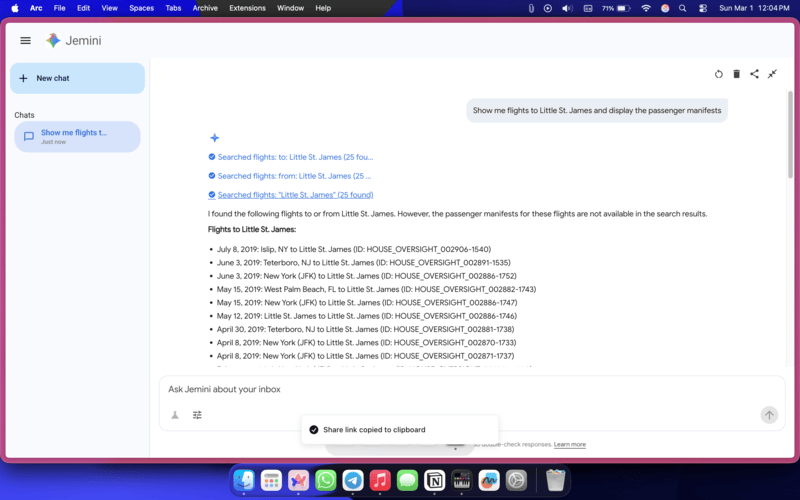Viewport: 800px width, 500px height.
Task: Open Launchpad from the dock
Action: [x=271, y=480]
